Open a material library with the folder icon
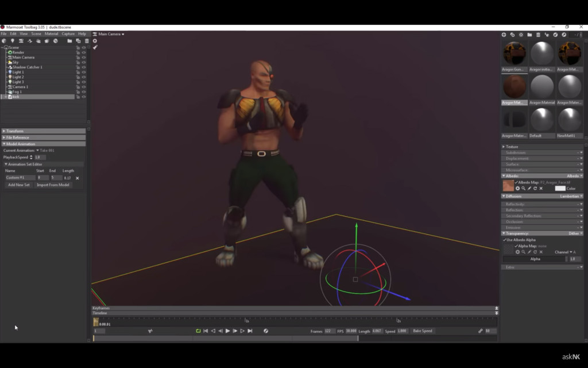The image size is (588, 368). click(530, 34)
